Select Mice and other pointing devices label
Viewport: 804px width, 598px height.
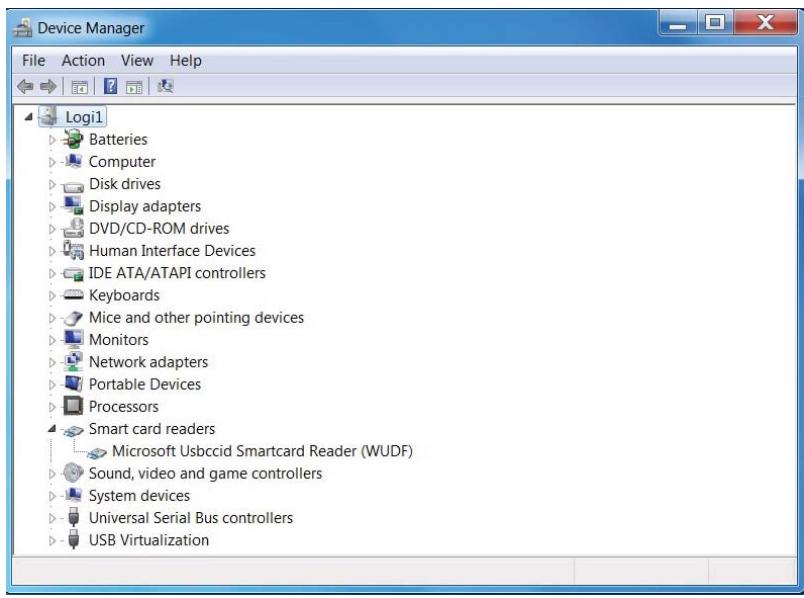(x=196, y=317)
